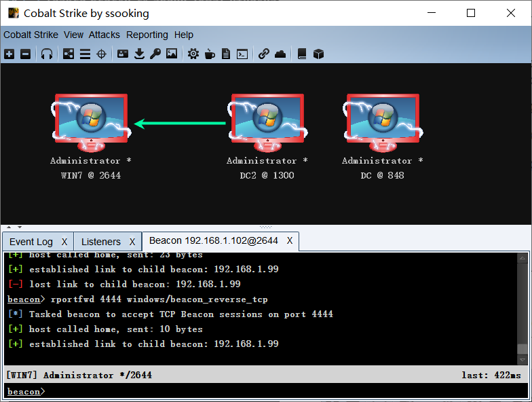The image size is (532, 402).
Task: Click the console scrollbar thumb
Action: click(x=522, y=349)
